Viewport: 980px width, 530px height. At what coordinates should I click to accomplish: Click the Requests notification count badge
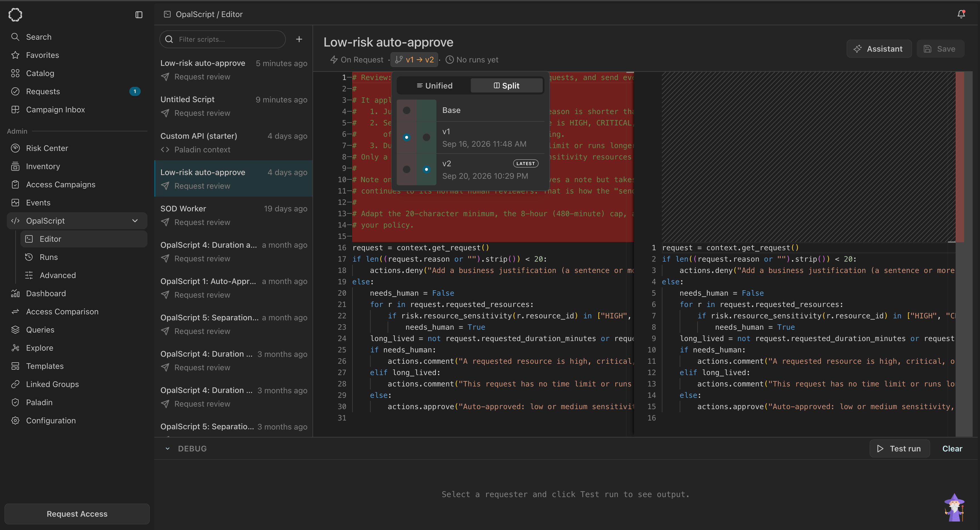[135, 91]
